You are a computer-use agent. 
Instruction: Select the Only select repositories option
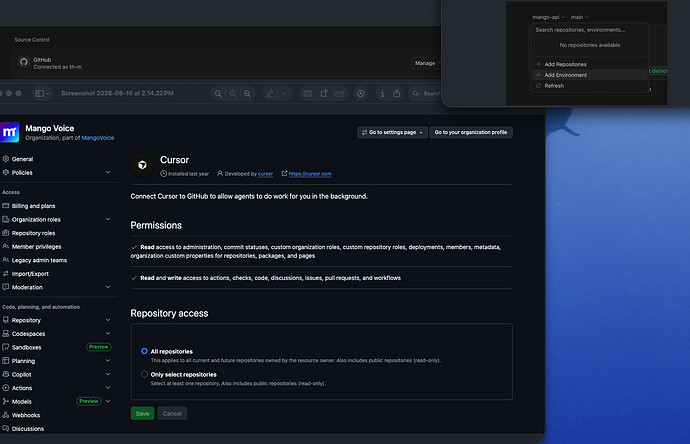click(144, 374)
